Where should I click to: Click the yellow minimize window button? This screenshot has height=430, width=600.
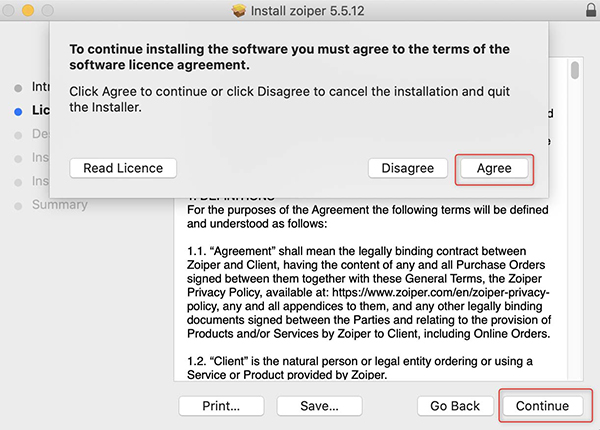click(x=28, y=10)
